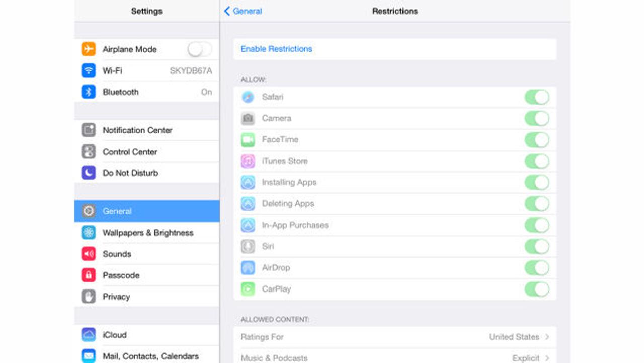Toggle the CarPlay allow switch
644x363 pixels.
(x=537, y=289)
